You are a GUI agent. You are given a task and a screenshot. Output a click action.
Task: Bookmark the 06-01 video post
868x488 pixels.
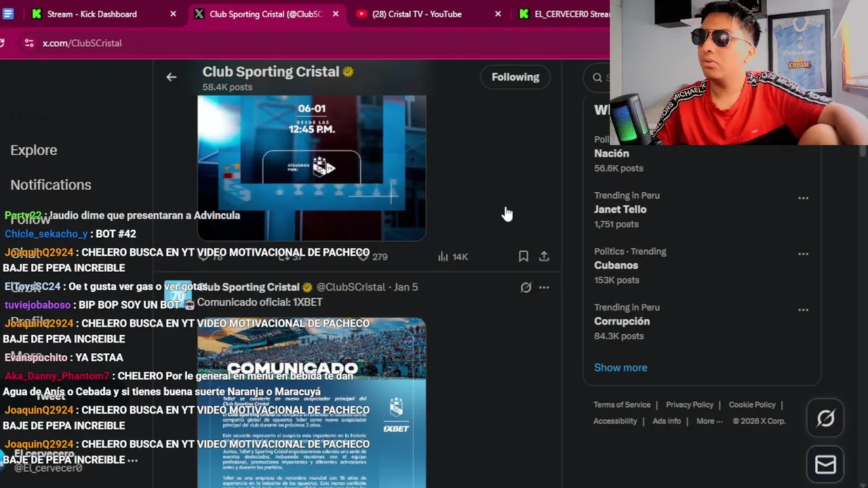click(524, 256)
